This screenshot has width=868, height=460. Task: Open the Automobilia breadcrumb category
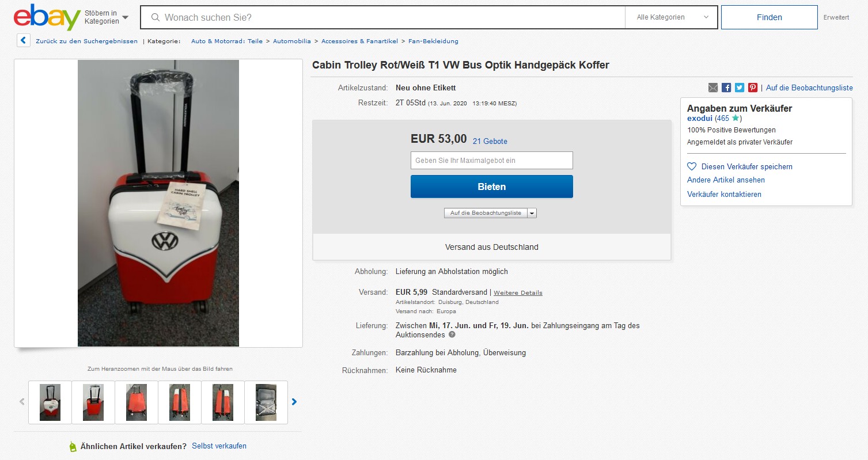292,41
